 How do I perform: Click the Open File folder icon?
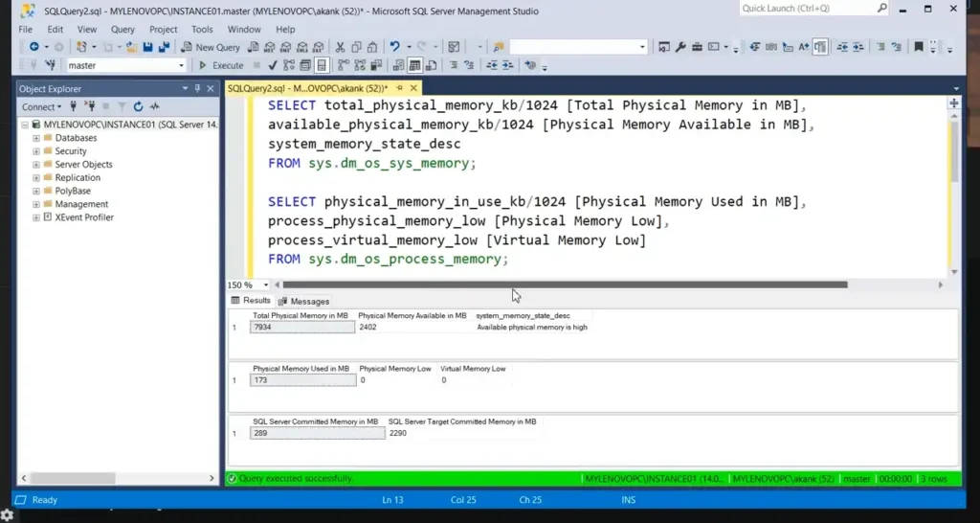[132, 47]
